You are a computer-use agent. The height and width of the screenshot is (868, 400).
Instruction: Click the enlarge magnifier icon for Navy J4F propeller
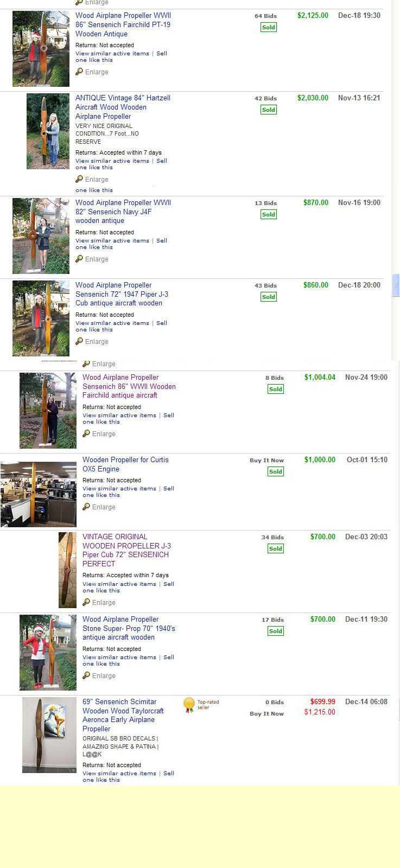(x=79, y=259)
